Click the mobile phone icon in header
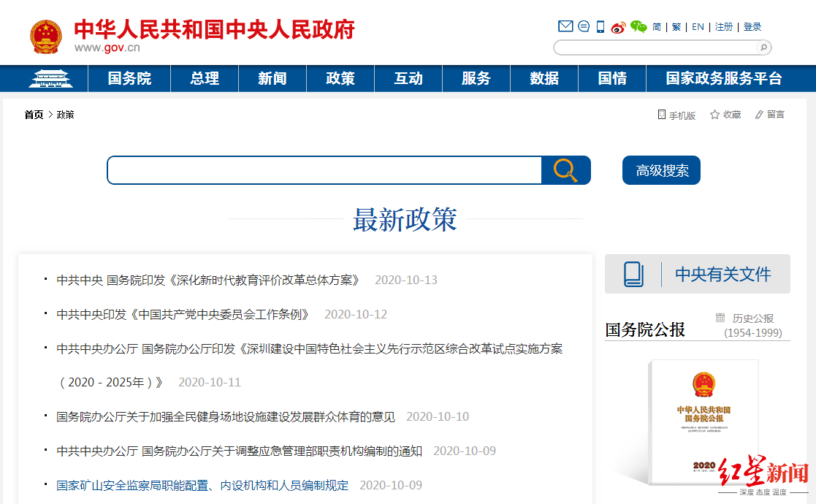Image resolution: width=816 pixels, height=504 pixels. (600, 27)
